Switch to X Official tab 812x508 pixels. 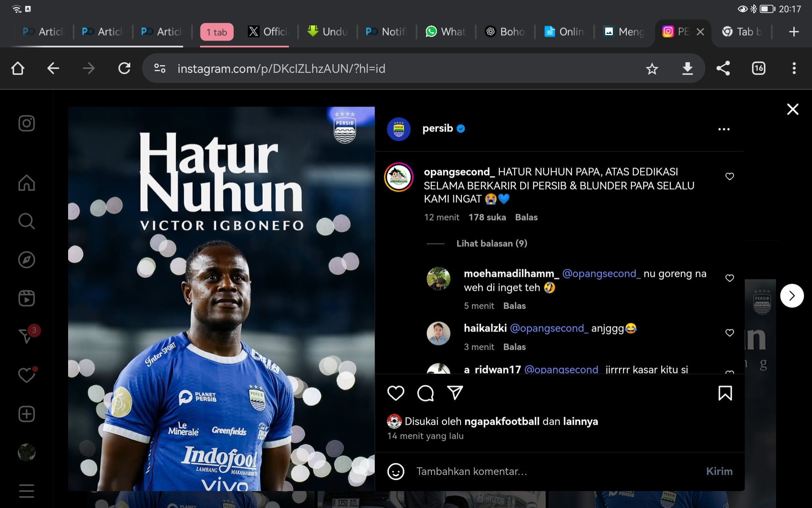268,32
